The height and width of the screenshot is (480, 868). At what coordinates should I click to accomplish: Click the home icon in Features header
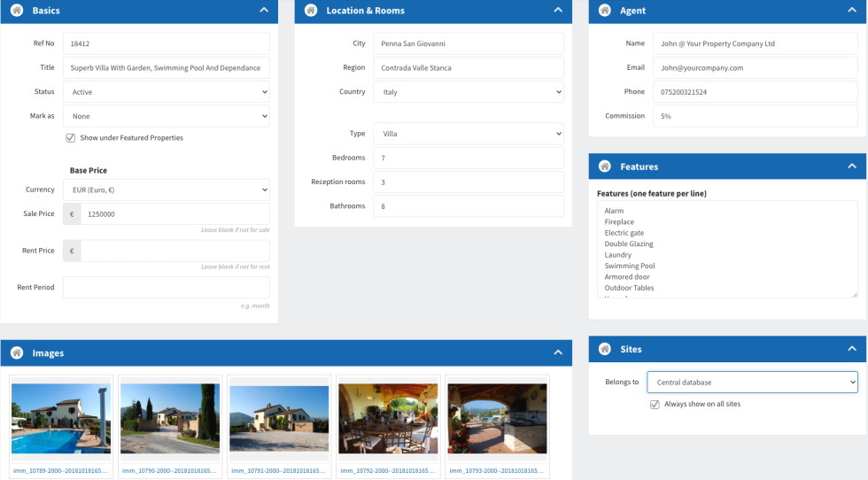pos(605,166)
